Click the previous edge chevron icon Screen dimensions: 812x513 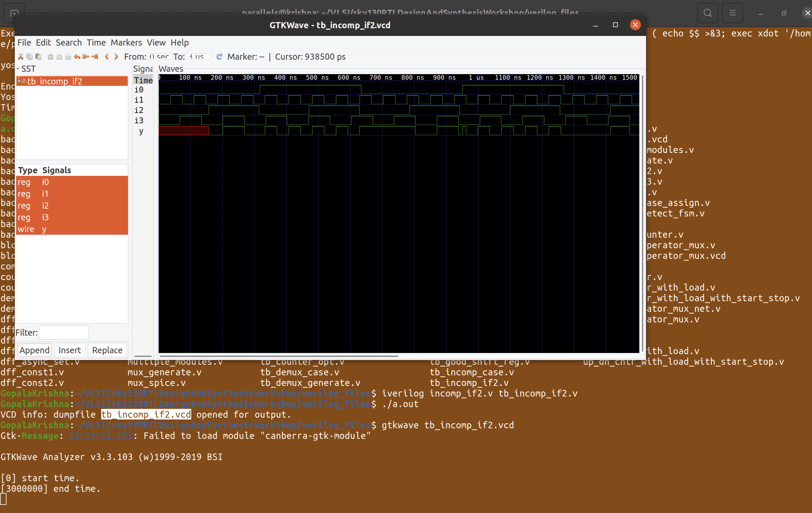[x=107, y=57]
